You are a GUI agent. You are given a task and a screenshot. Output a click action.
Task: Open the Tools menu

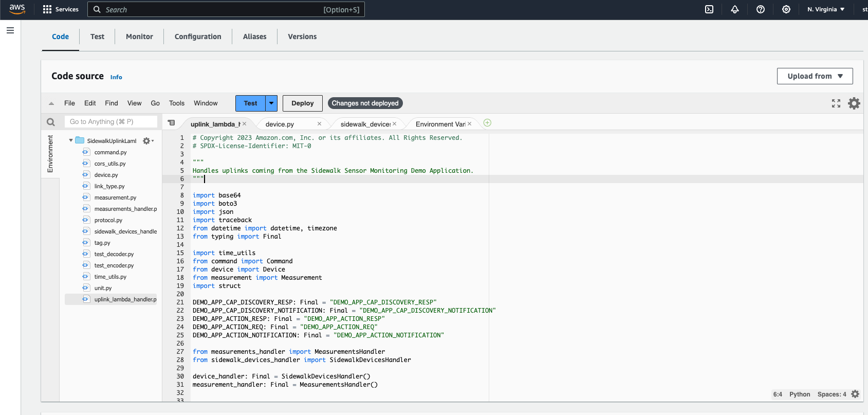pyautogui.click(x=177, y=103)
